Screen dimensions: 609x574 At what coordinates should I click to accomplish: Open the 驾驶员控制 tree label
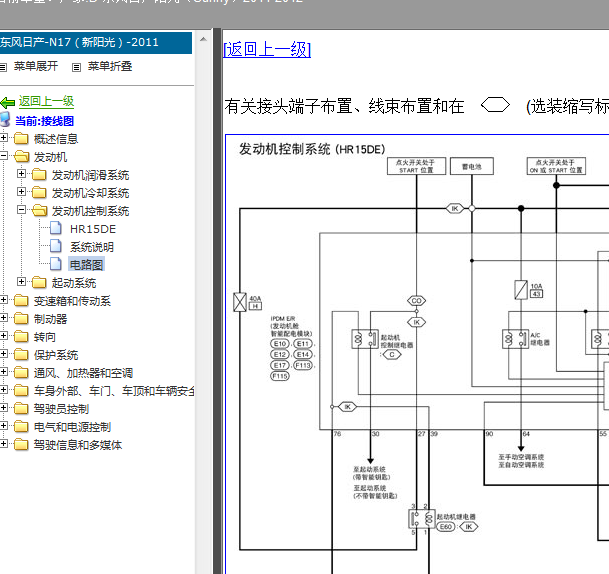click(x=61, y=409)
